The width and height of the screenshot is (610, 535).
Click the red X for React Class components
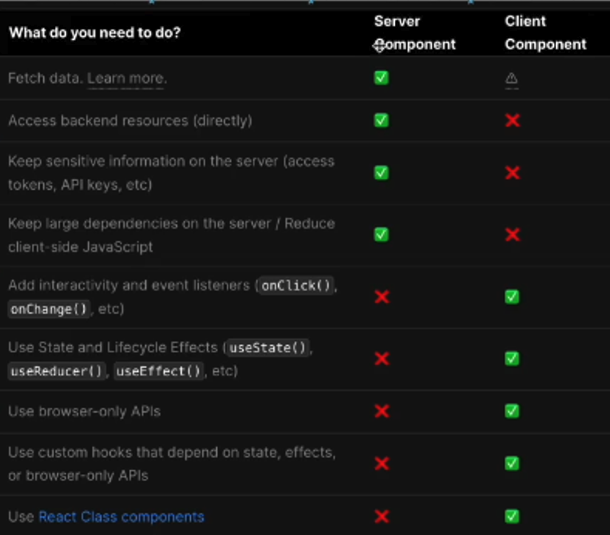381,516
